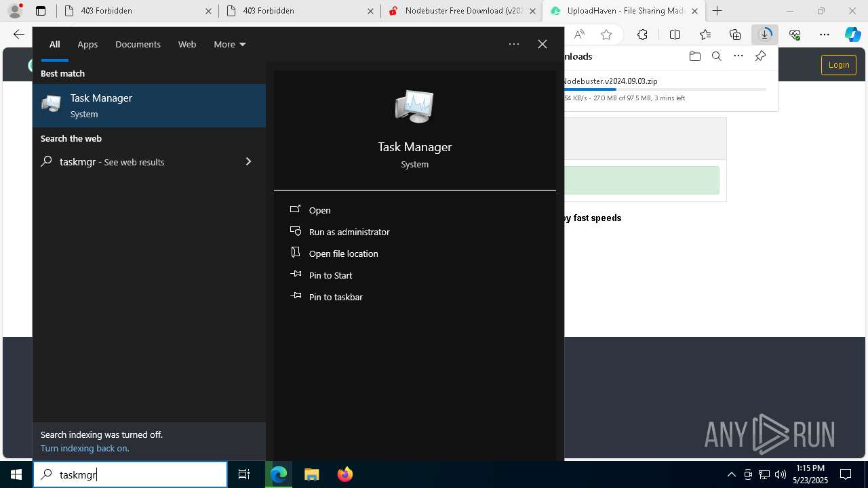Search downloads via magnifier icon

[716, 56]
